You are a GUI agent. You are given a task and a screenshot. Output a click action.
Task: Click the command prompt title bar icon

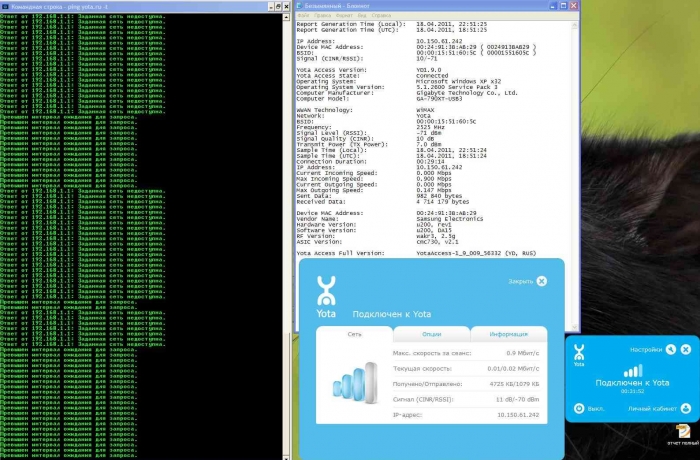coord(5,5)
